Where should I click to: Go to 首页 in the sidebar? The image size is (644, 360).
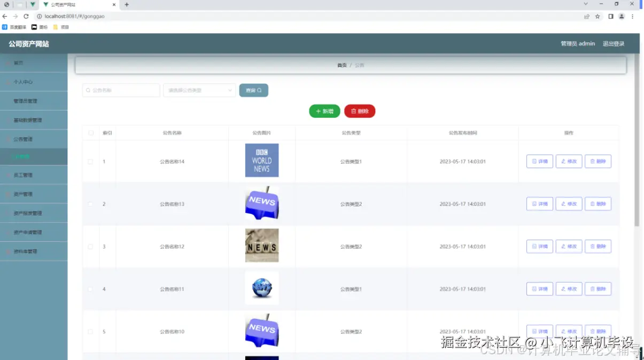click(x=34, y=63)
